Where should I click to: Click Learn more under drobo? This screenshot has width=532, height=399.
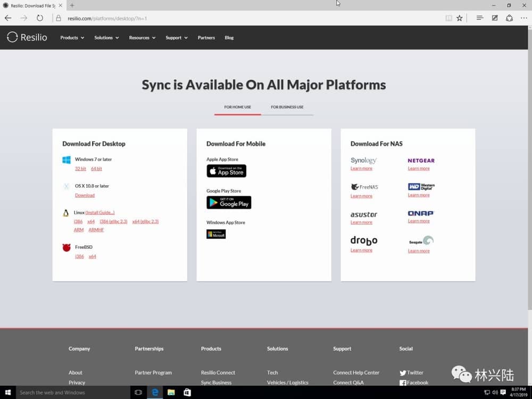point(361,251)
